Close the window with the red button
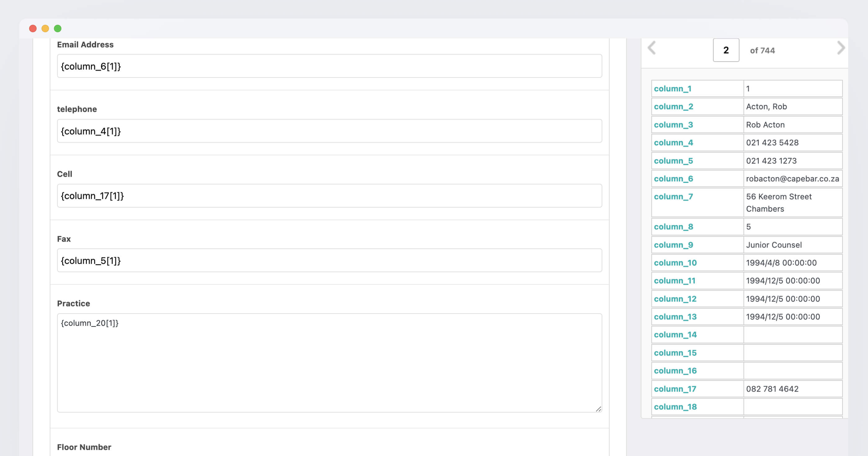The image size is (868, 456). coord(33,28)
